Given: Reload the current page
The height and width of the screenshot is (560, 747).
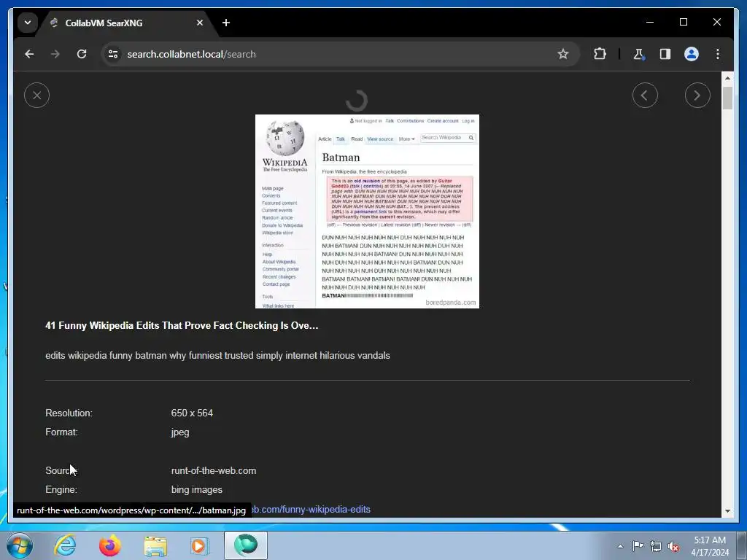Looking at the screenshot, I should pyautogui.click(x=82, y=54).
